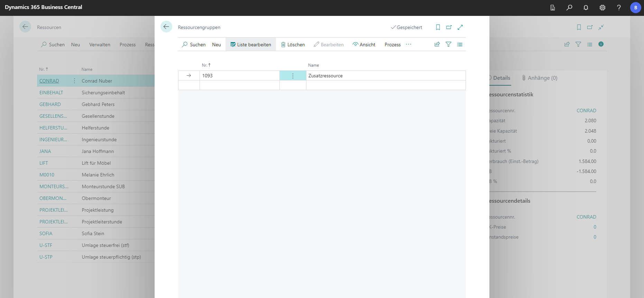Click the list view layout icon
The width and height of the screenshot is (644, 298).
tap(460, 44)
